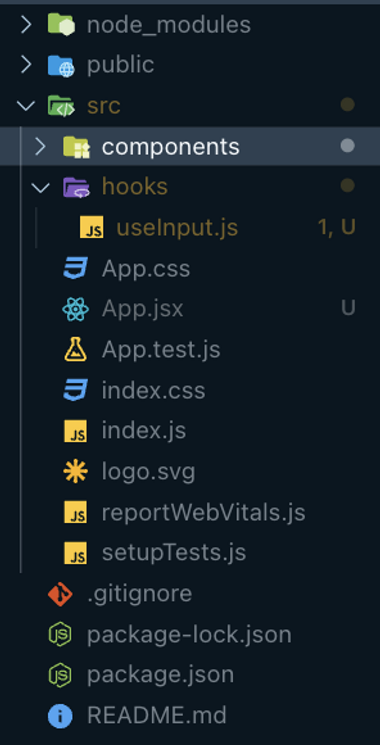Click the JS icon beside useInput.js
This screenshot has height=745, width=380.
[x=91, y=228]
